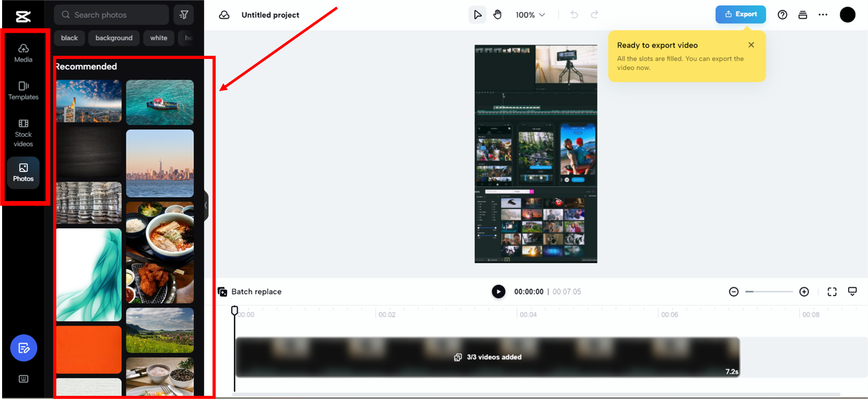Open the photo filter options icon

pos(184,15)
